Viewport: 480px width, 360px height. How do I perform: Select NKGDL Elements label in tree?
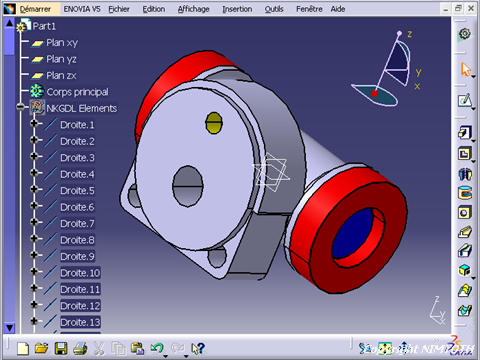tap(82, 108)
